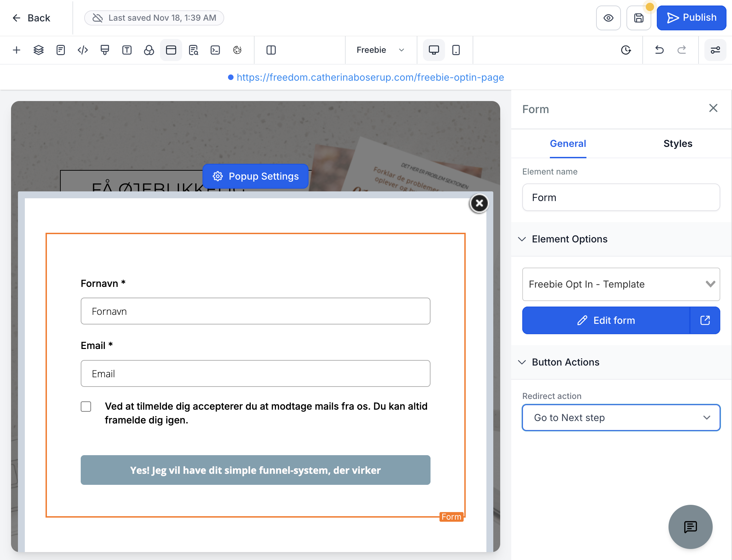Open form in new tab icon
The width and height of the screenshot is (732, 560).
tap(705, 320)
